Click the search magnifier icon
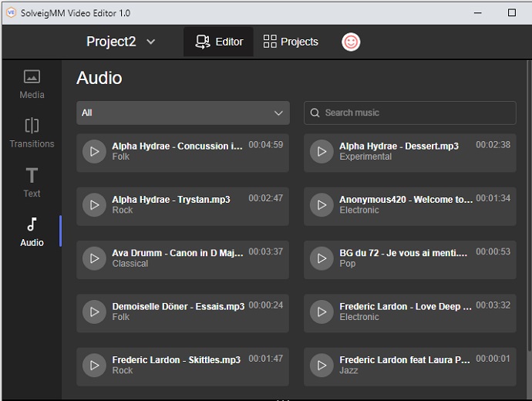The height and width of the screenshot is (401, 532). pos(315,113)
